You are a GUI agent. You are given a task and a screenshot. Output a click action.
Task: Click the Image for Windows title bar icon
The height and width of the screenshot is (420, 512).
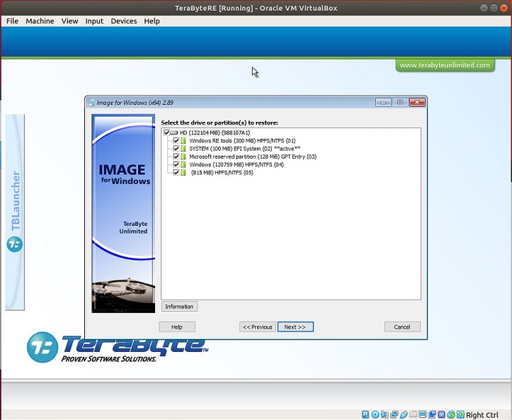[91, 103]
